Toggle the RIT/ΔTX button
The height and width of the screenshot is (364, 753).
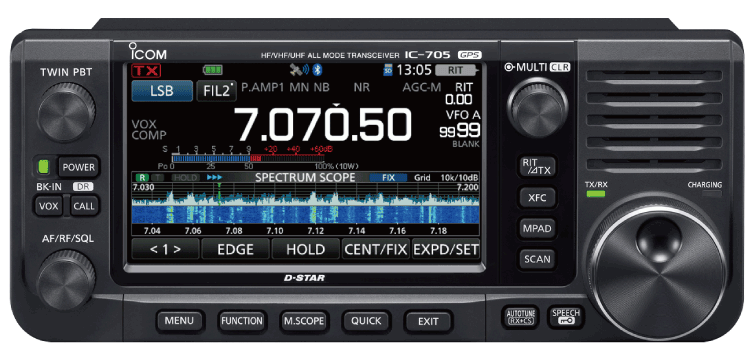click(x=536, y=167)
